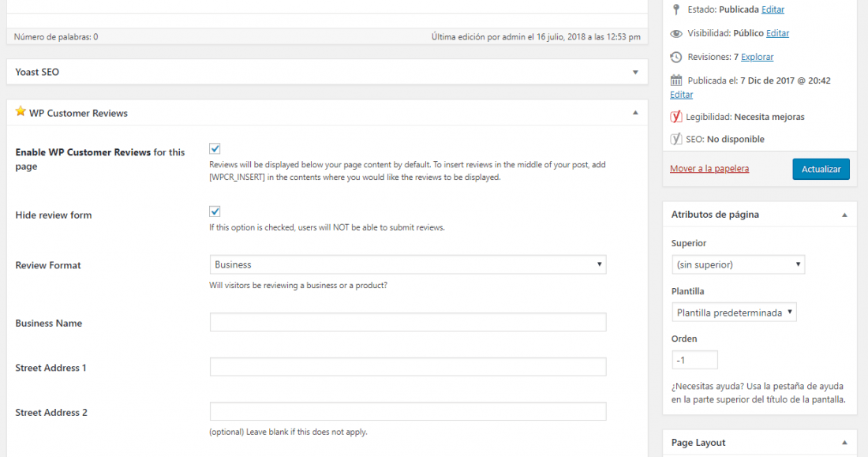The width and height of the screenshot is (868, 457).
Task: Open the Plantilla template dropdown
Action: coord(734,313)
